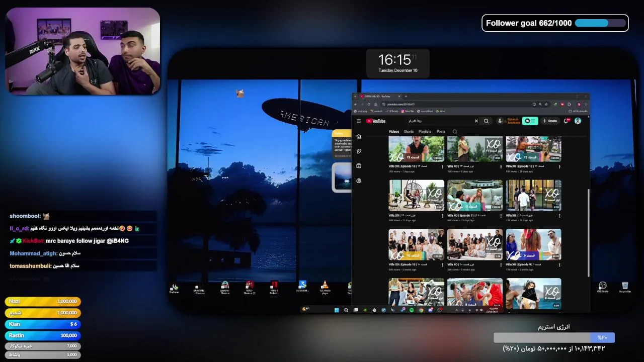644x362 pixels.
Task: Click the stream energy progress bar
Action: pyautogui.click(x=554, y=337)
